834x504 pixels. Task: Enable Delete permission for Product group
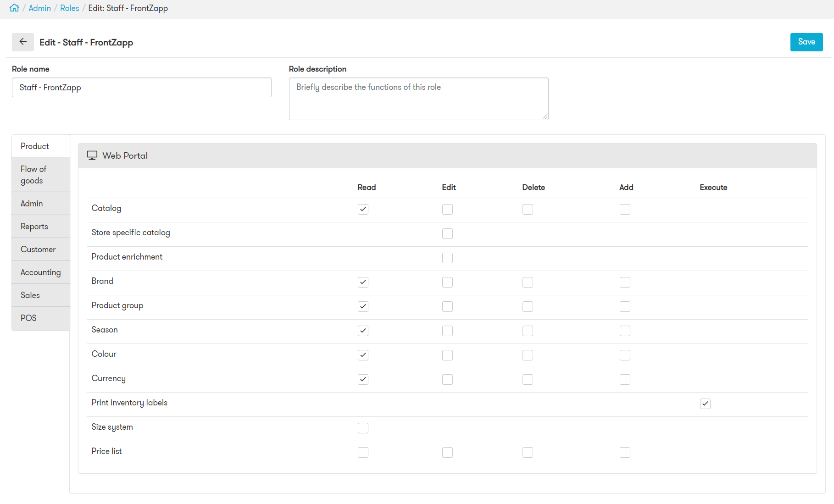528,306
